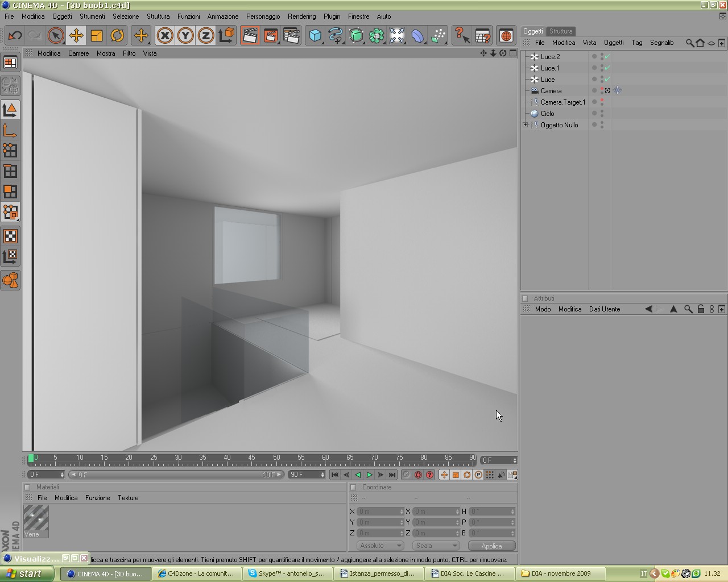Image resolution: width=728 pixels, height=582 pixels.
Task: Add a Cube primitive object
Action: coord(315,36)
